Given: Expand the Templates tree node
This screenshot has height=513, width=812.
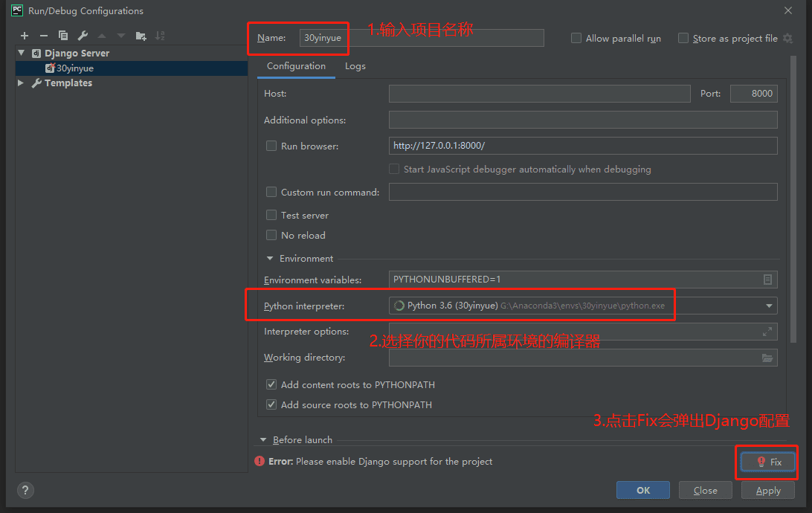Looking at the screenshot, I should 21,83.
